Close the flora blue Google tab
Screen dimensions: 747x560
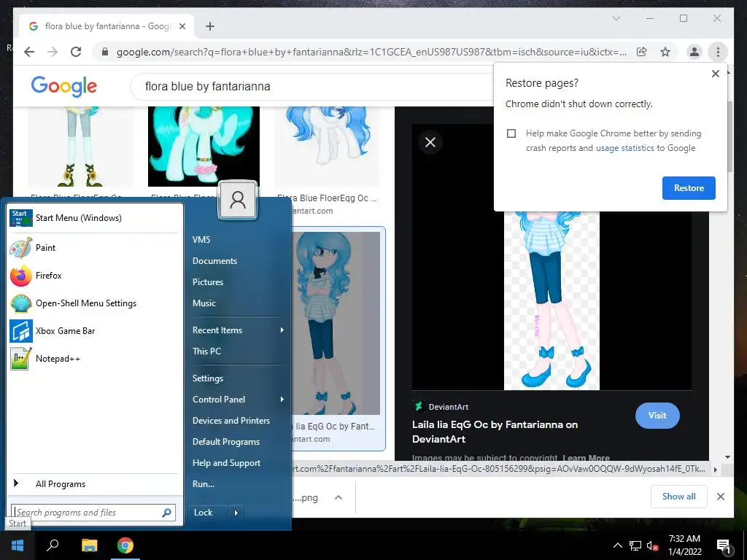pos(182,26)
